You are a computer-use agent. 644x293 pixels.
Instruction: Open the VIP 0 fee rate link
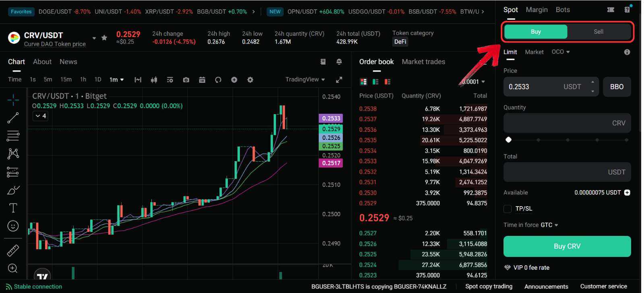click(x=527, y=268)
